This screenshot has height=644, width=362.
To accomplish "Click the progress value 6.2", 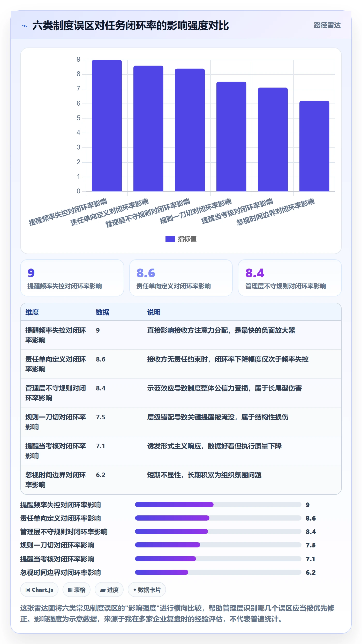I will click(311, 572).
